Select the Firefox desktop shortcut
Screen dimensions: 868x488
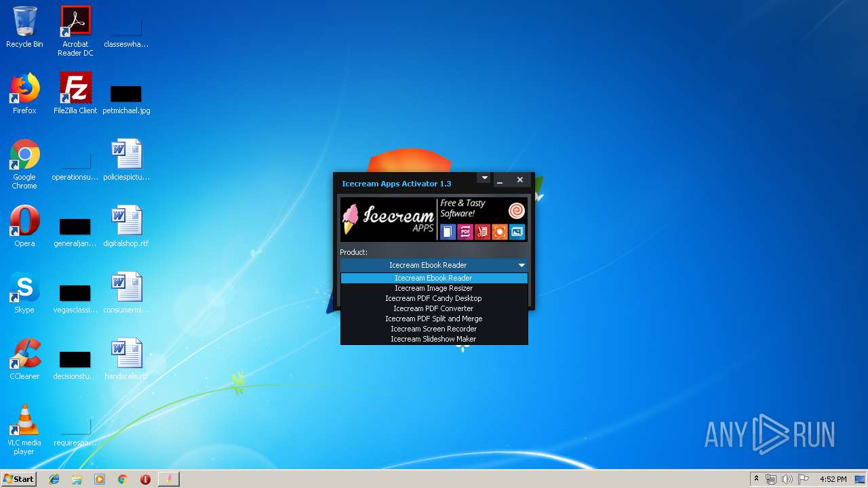24,94
